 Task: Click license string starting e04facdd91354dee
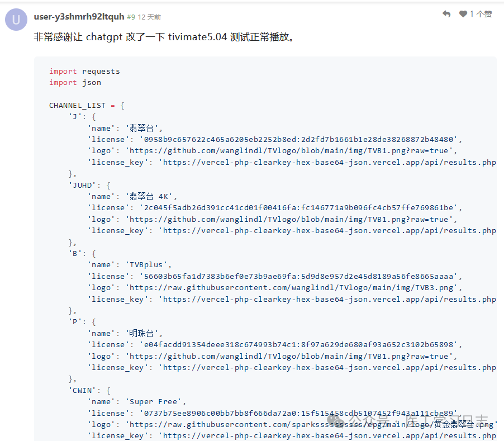[275, 345]
